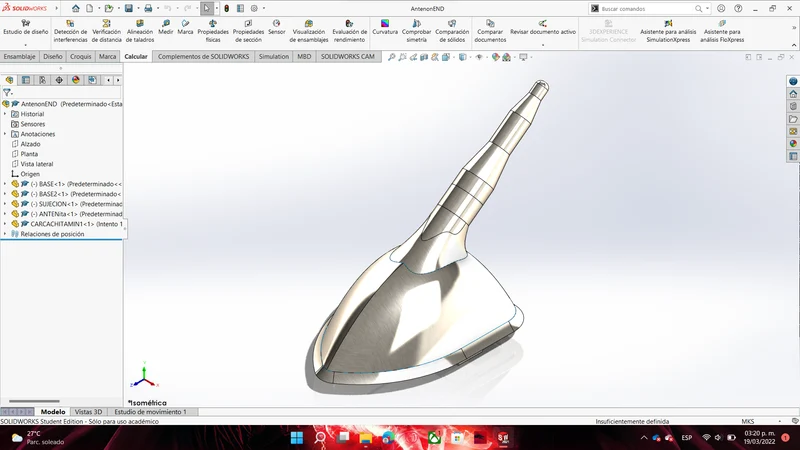Expand the Anotaciones tree node
Image resolution: width=800 pixels, height=450 pixels.
click(x=5, y=134)
